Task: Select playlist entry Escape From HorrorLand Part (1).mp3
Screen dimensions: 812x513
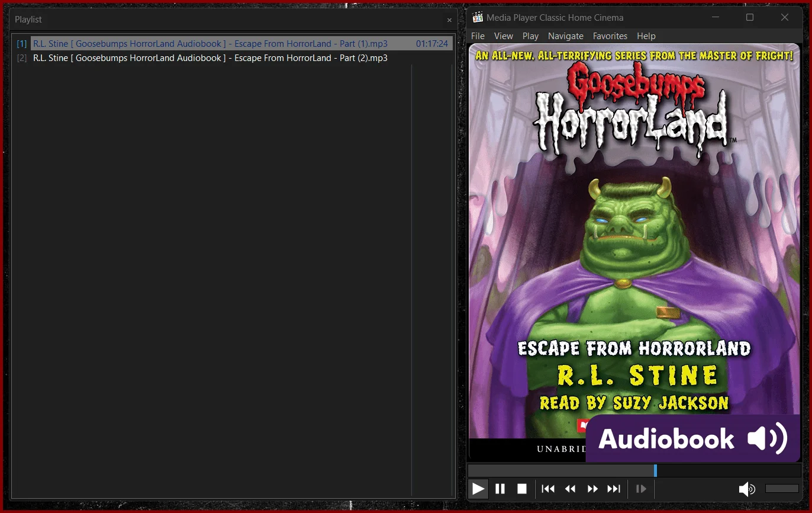Action: (233, 44)
